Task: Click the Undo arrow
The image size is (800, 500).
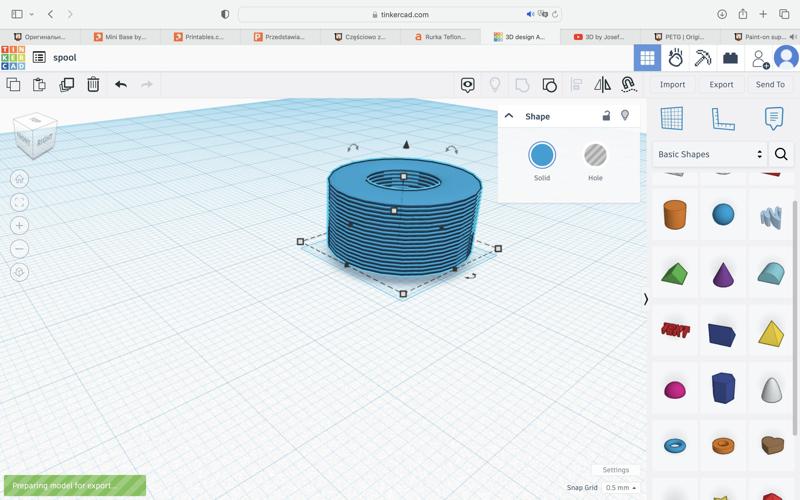Action: 121,85
